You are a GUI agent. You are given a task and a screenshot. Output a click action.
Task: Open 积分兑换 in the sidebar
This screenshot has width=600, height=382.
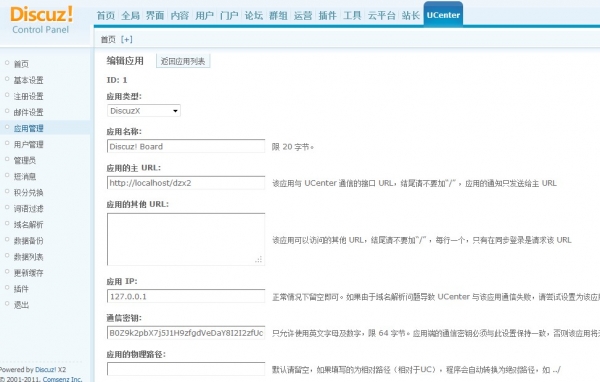[28, 193]
